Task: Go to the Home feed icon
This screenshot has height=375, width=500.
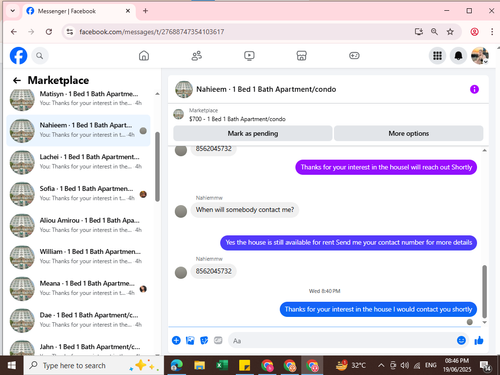Action: tap(144, 56)
